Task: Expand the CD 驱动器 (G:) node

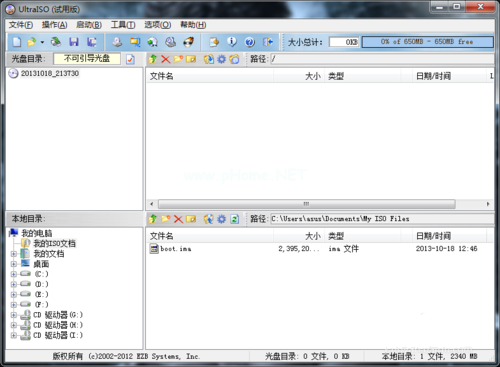Action: pos(14,315)
